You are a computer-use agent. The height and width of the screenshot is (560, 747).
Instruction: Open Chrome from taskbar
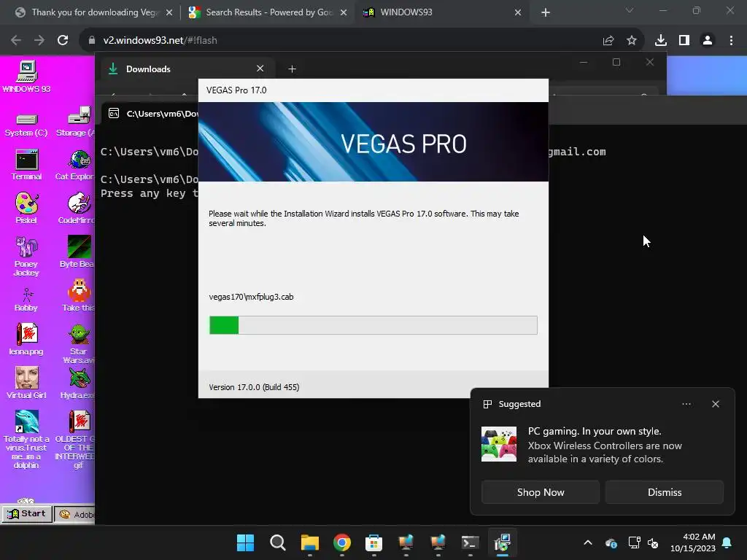(x=341, y=542)
